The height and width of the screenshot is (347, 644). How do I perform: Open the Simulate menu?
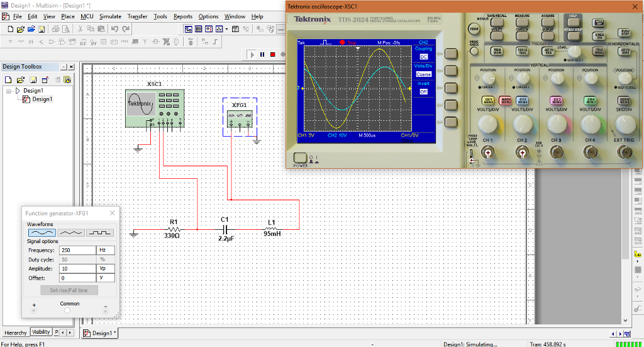[x=110, y=16]
